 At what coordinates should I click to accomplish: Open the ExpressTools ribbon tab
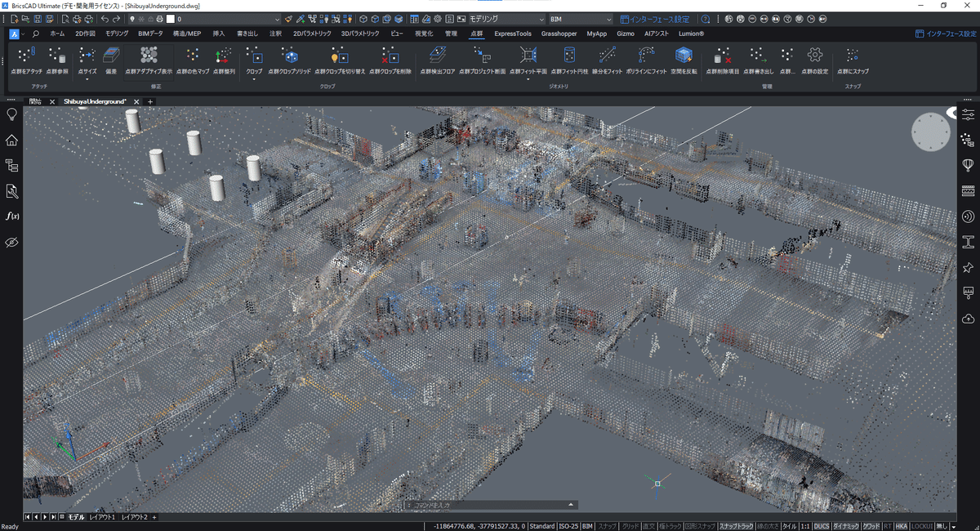pos(512,33)
